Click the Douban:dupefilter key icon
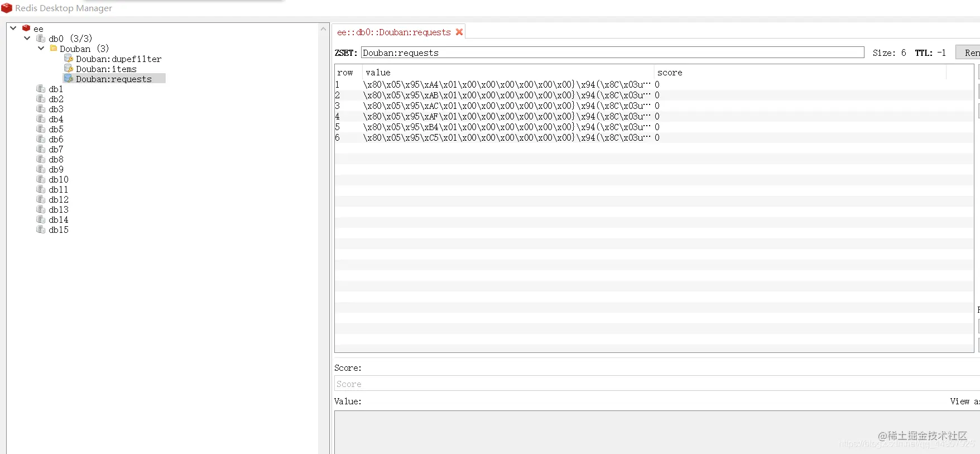 click(69, 58)
